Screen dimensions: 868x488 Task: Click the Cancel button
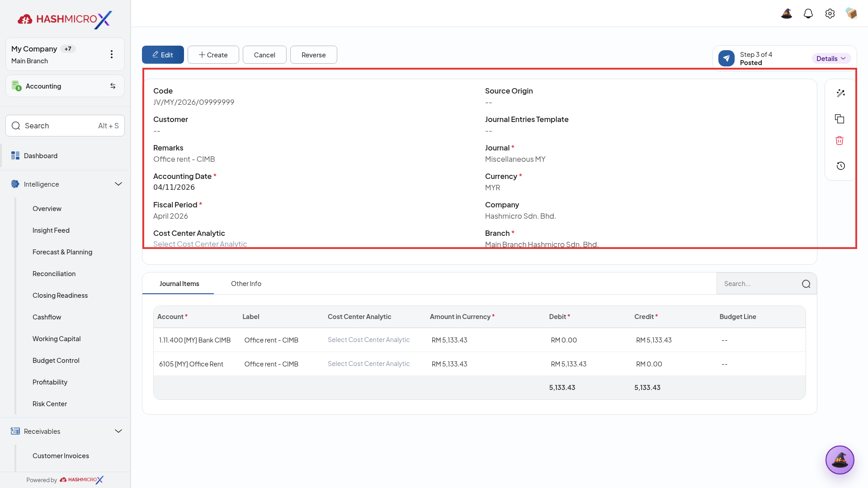[264, 55]
